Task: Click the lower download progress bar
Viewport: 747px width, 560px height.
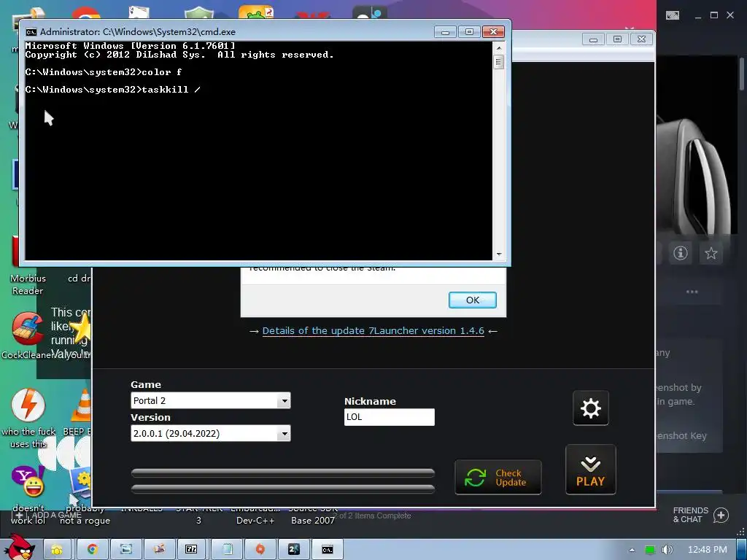Action: [283, 488]
